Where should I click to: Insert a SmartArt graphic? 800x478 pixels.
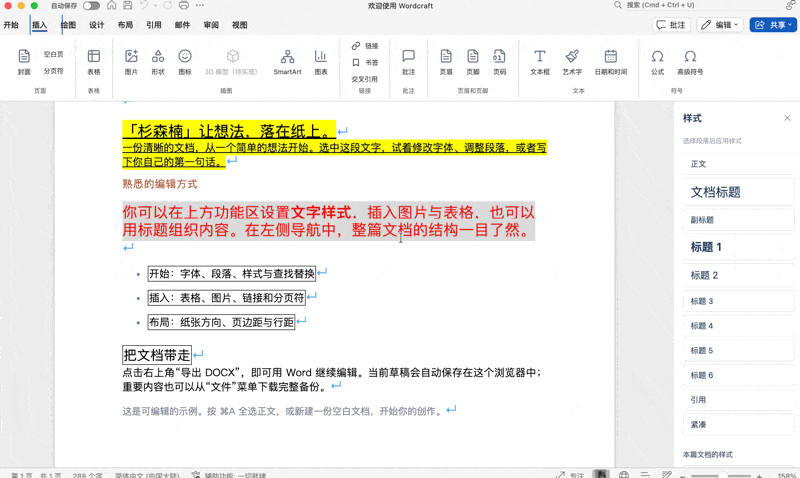(287, 62)
